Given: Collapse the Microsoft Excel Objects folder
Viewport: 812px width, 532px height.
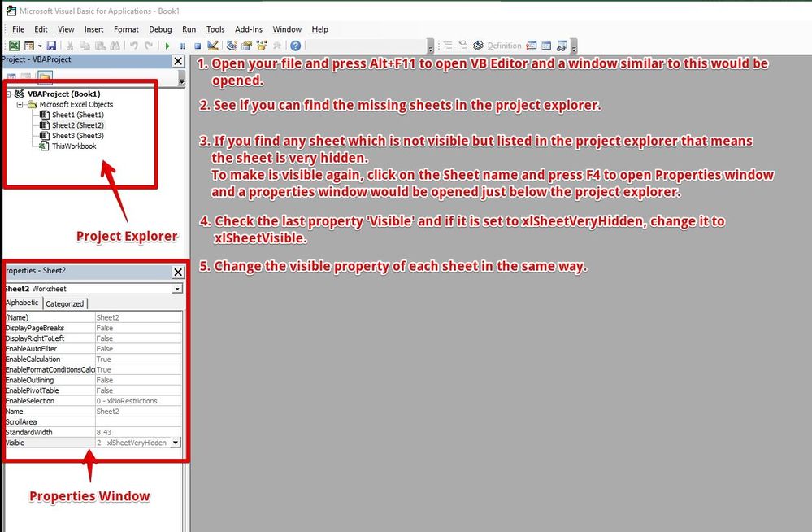Looking at the screenshot, I should [20, 104].
